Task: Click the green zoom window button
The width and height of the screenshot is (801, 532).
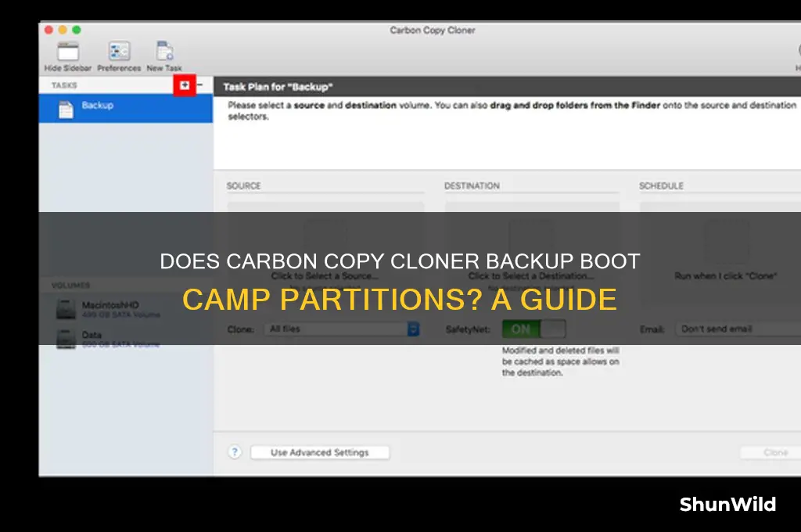Action: (76, 31)
